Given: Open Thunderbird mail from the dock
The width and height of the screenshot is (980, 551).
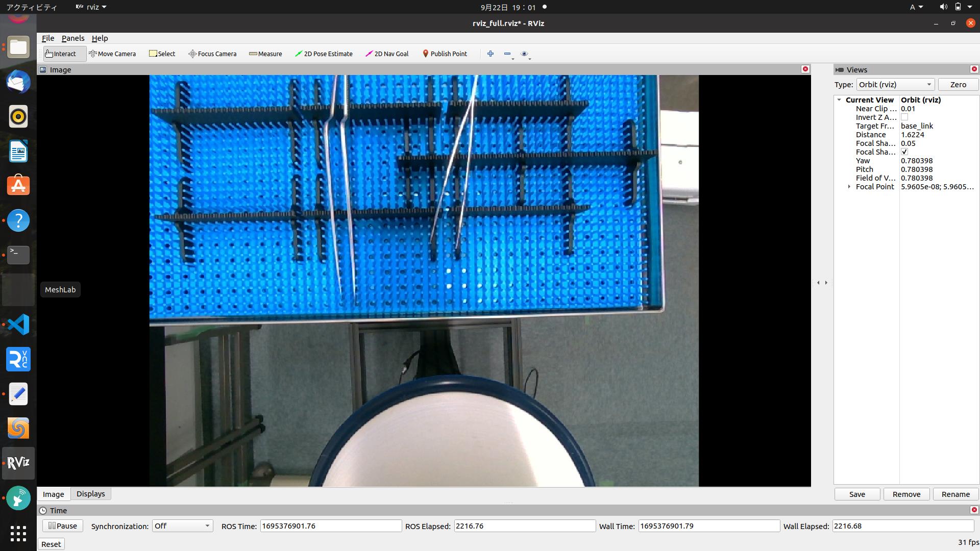Looking at the screenshot, I should click(x=18, y=82).
